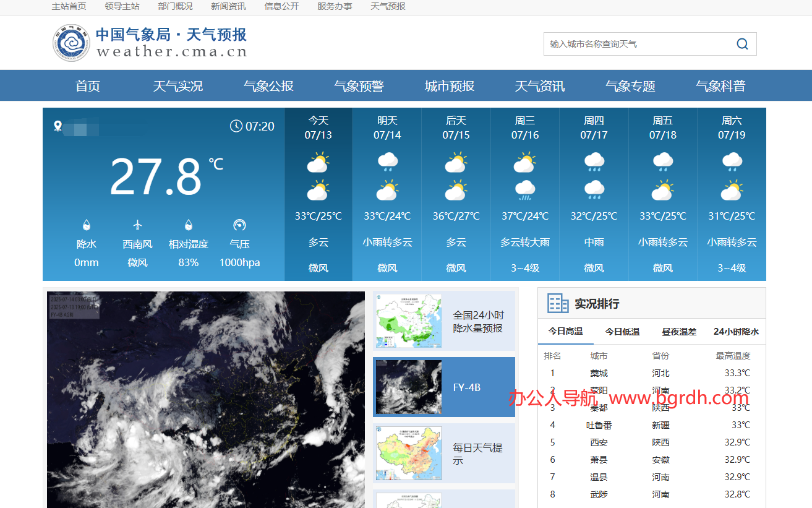Viewport: 812px width, 508px height.
Task: Click the search magnifier icon
Action: [741, 43]
